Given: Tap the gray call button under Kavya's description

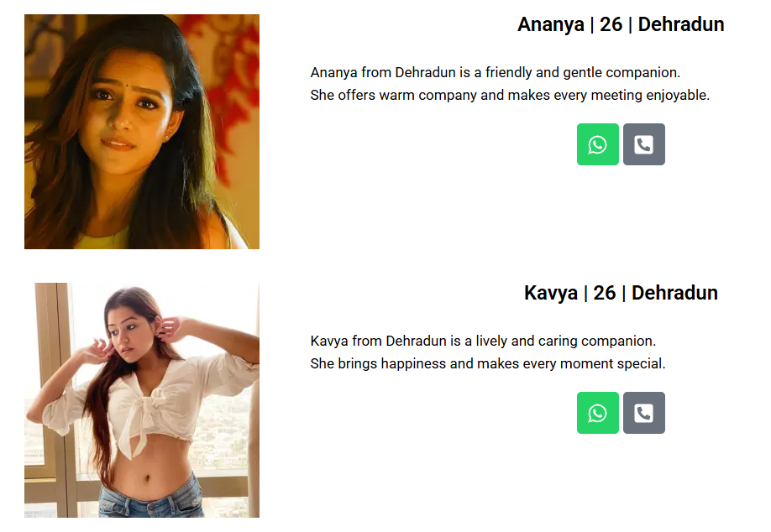Looking at the screenshot, I should click(643, 413).
